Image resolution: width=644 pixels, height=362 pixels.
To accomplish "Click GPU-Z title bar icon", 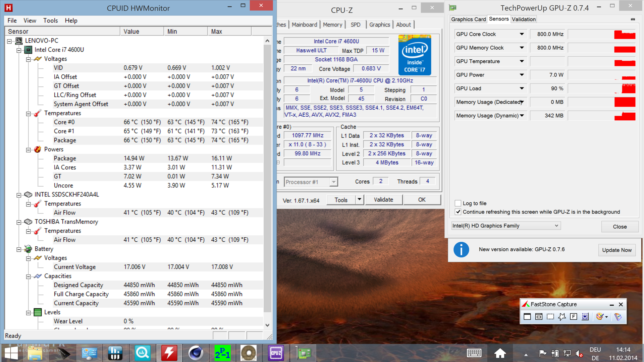I will click(453, 8).
